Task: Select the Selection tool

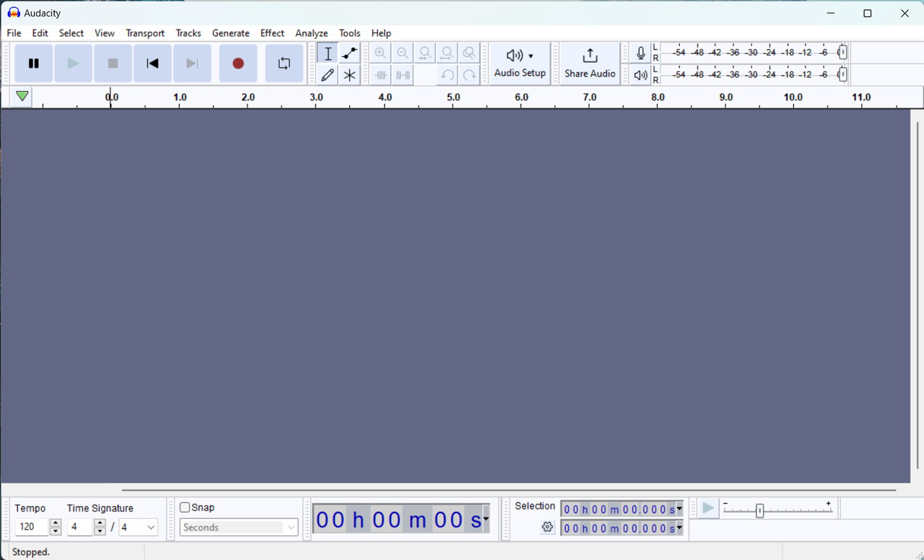Action: tap(327, 53)
